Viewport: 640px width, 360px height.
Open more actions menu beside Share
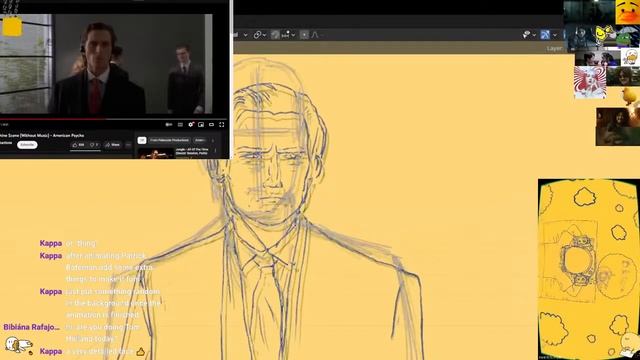[x=128, y=145]
